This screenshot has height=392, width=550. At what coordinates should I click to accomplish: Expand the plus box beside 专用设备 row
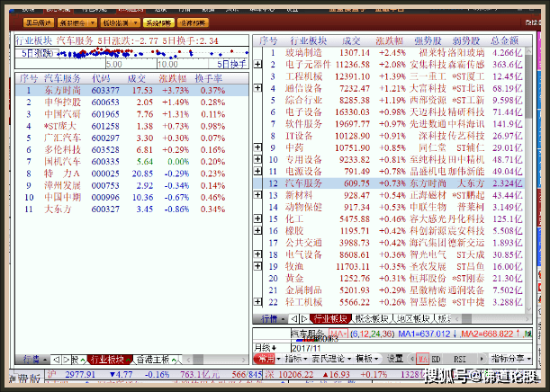click(x=259, y=158)
